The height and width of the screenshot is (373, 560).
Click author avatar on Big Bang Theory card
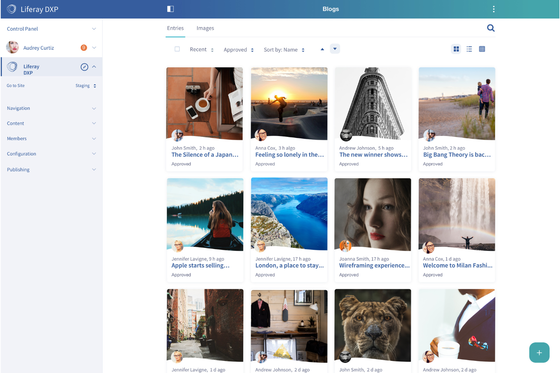(x=429, y=135)
